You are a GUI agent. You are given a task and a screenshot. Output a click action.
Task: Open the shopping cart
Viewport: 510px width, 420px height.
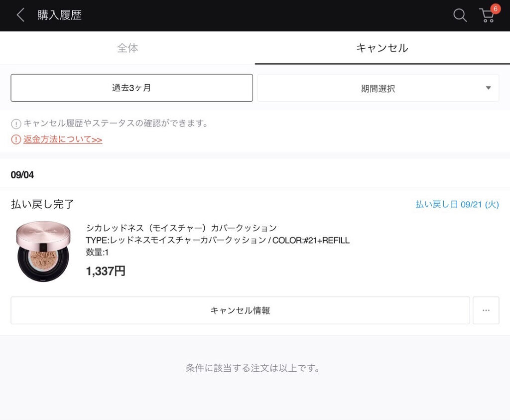[487, 16]
